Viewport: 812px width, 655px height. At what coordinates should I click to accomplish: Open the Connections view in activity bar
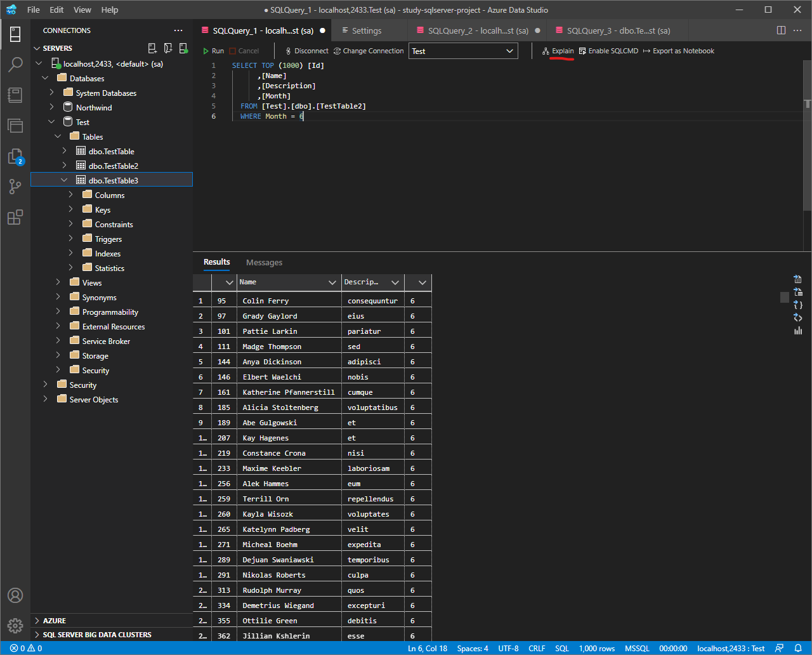pos(15,34)
